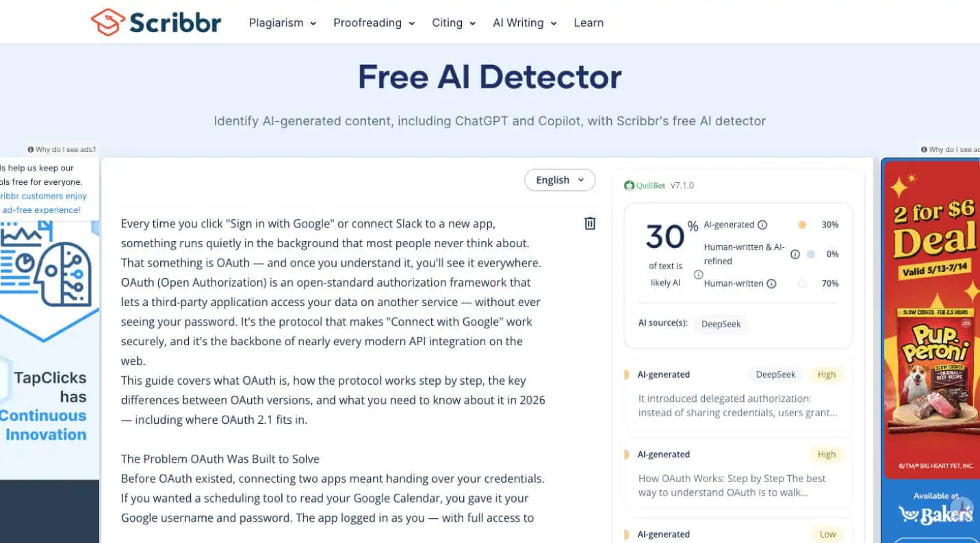Go to the Learn page
Screen dimensions: 980x543
(589, 23)
